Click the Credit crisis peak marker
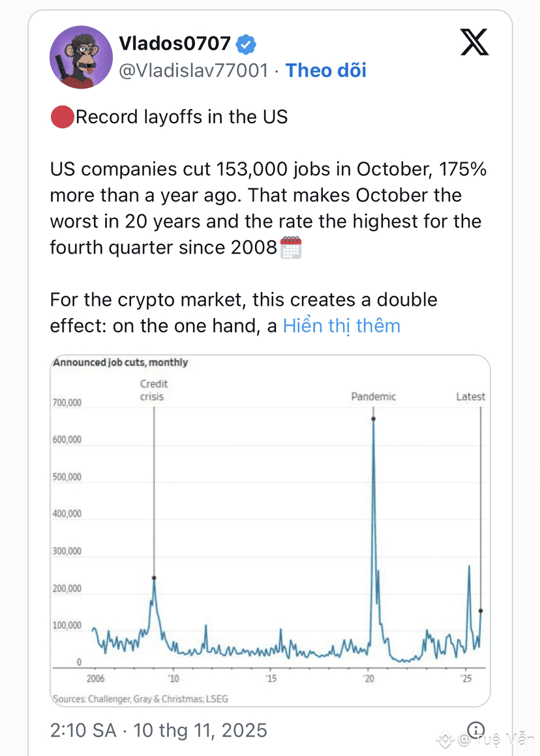Screen dimensions: 540x756 [x=154, y=577]
